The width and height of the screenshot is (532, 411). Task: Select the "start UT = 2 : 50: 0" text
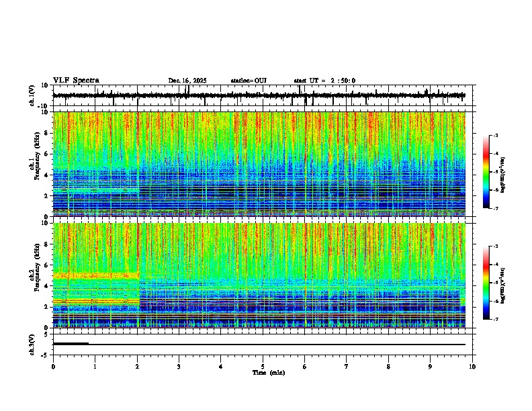click(324, 81)
